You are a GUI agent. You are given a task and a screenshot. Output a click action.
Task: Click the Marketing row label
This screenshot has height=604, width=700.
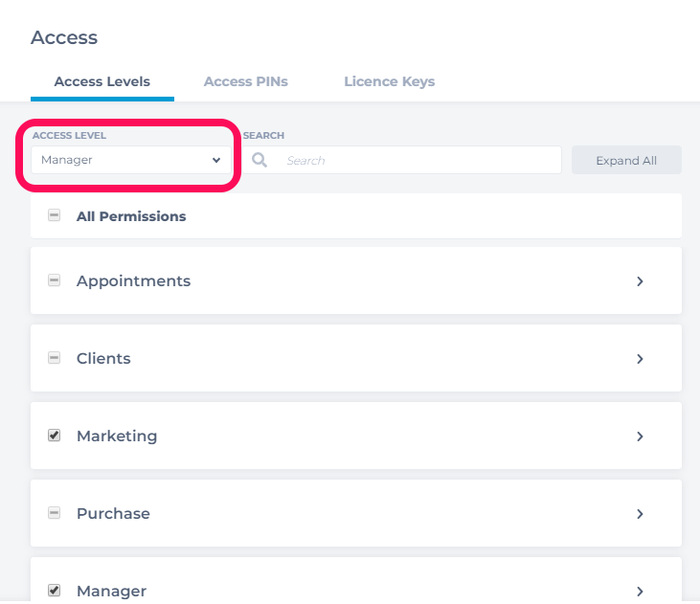coord(117,436)
